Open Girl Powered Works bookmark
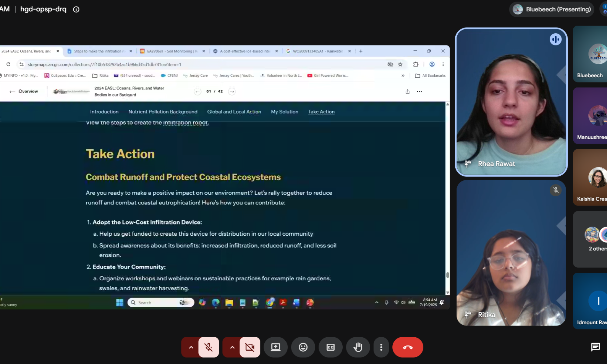The image size is (607, 364). [328, 76]
